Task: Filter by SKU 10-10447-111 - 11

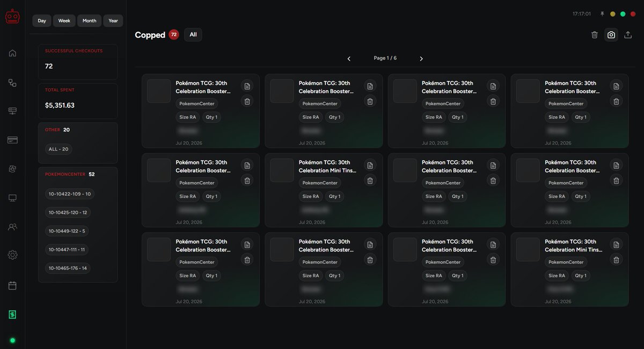Action: (x=67, y=249)
